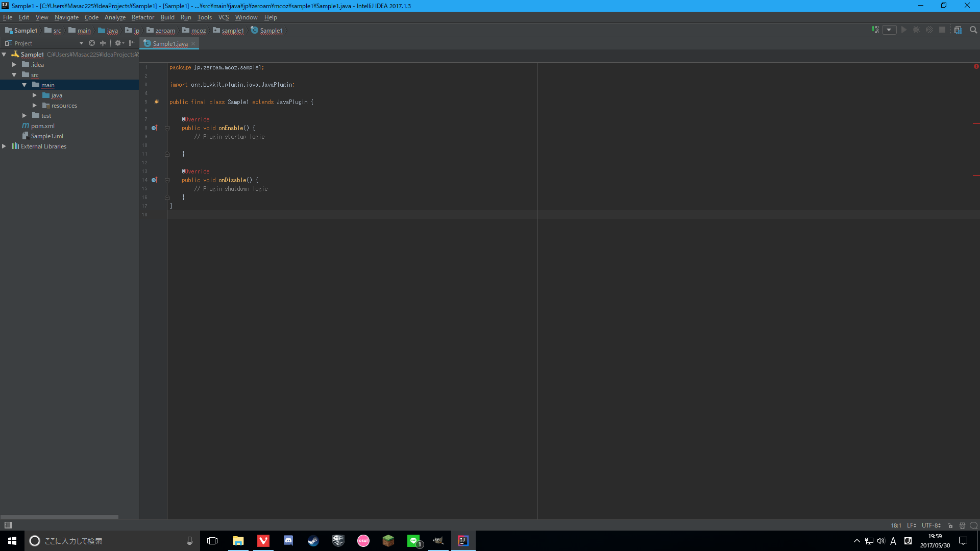Click mcoz in the navigation breadcrumb

(x=198, y=31)
